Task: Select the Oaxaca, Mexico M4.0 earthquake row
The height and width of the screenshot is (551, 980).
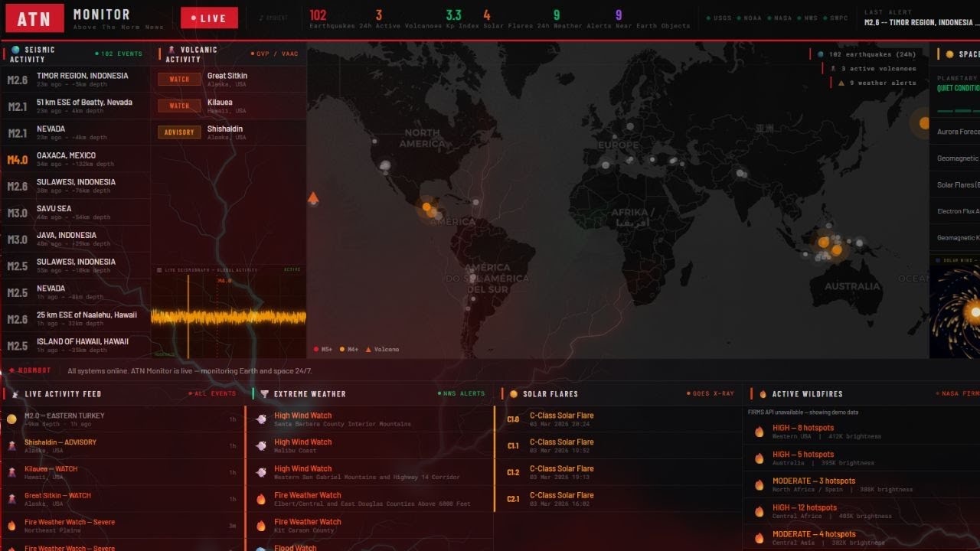Action: coord(76,159)
